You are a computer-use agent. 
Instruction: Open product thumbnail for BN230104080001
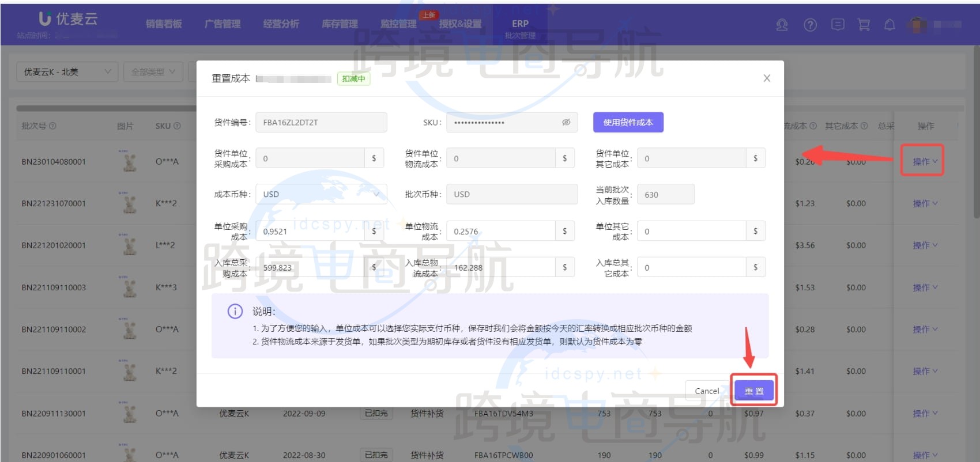[x=130, y=161]
